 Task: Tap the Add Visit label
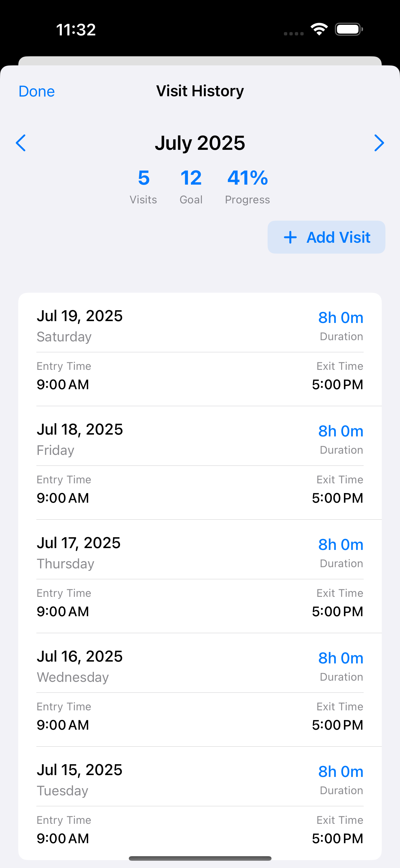pyautogui.click(x=338, y=237)
